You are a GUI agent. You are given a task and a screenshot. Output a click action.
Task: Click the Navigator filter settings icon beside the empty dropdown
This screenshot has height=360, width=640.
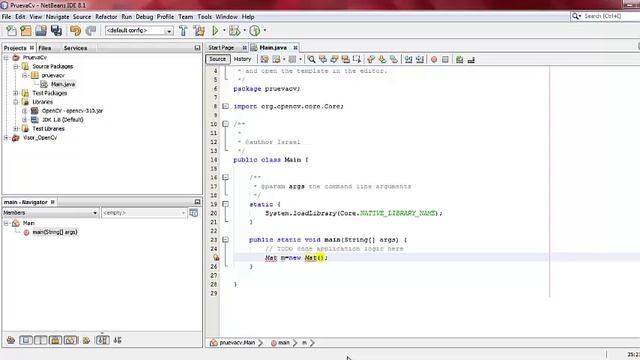(x=194, y=213)
